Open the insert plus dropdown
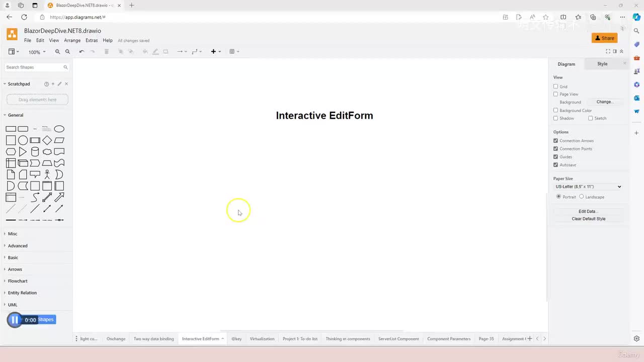Image resolution: width=644 pixels, height=362 pixels. [x=216, y=51]
